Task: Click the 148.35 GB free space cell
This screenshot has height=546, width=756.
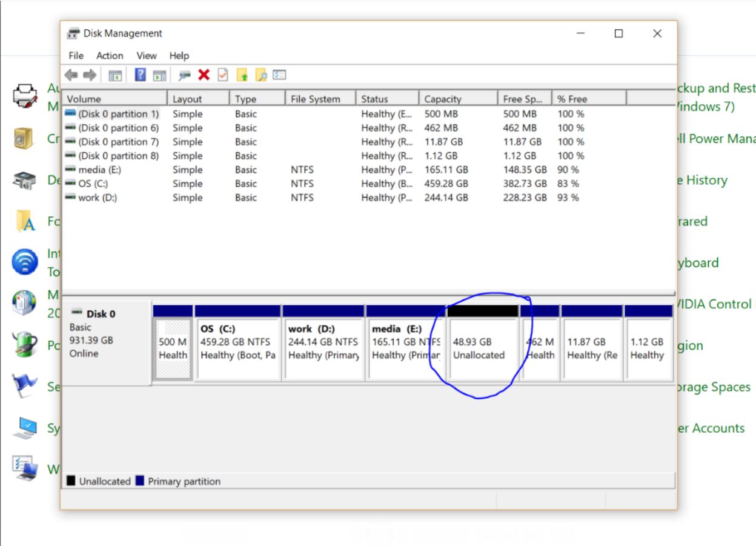Action: coord(525,170)
